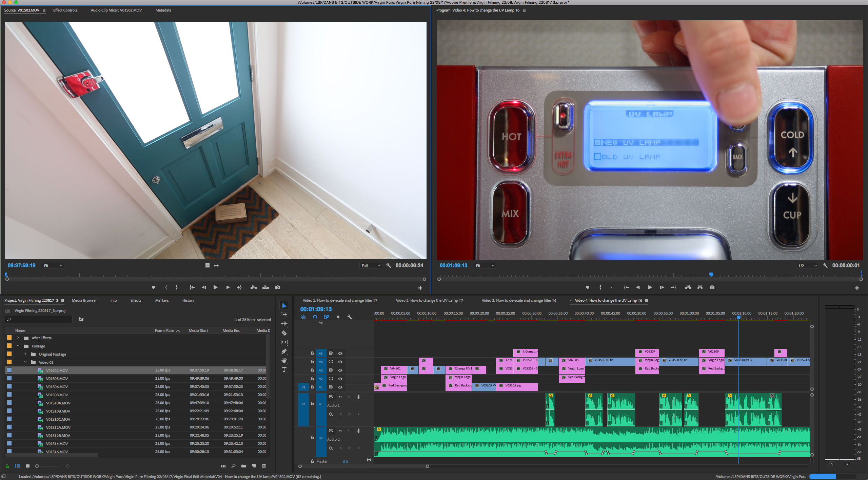Select the Slip tool
This screenshot has height=480, width=868.
pyautogui.click(x=284, y=342)
